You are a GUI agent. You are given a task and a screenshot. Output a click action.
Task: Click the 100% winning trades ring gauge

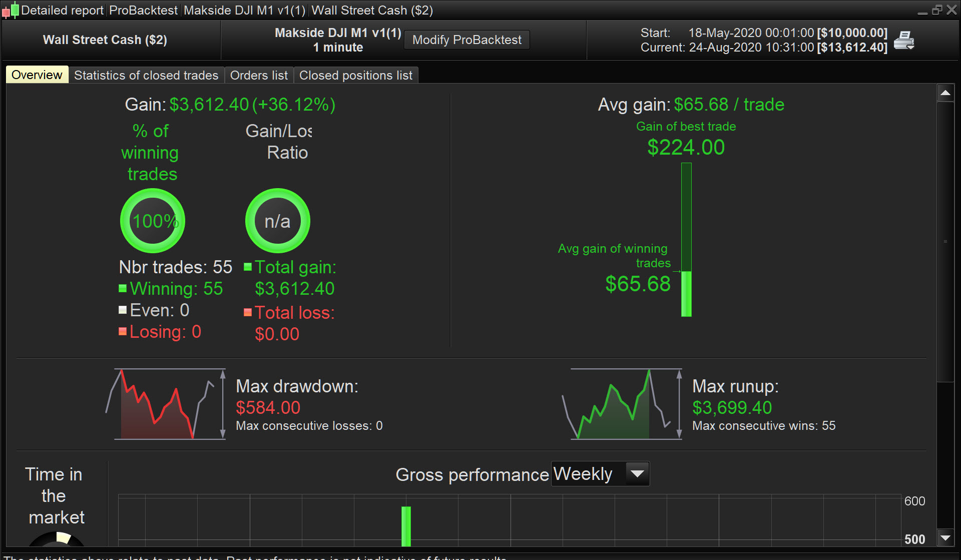[x=153, y=221]
